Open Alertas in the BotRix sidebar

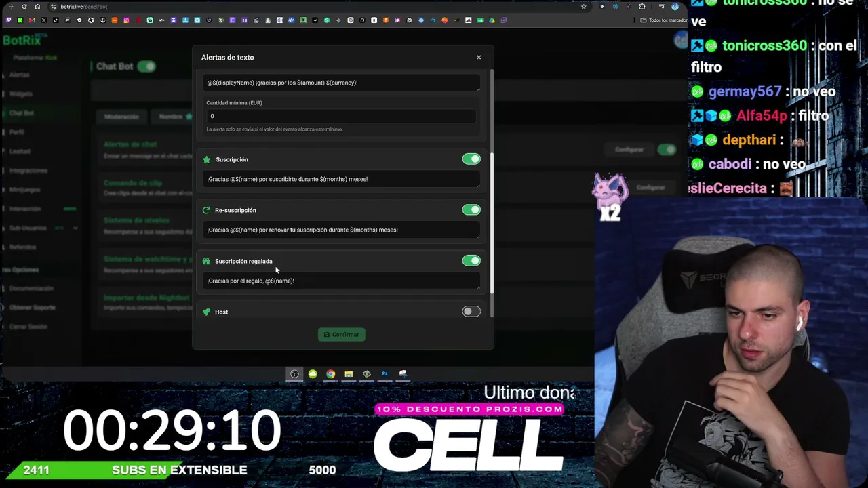20,75
